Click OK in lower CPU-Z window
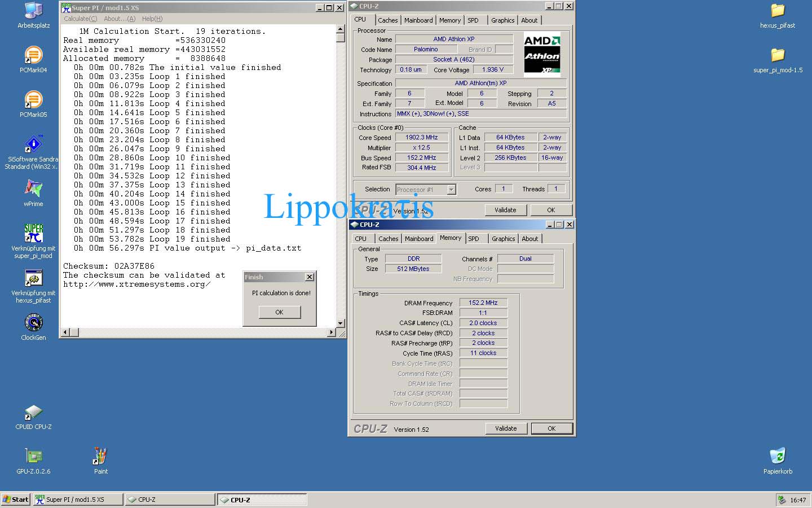This screenshot has width=812, height=508. point(552,428)
